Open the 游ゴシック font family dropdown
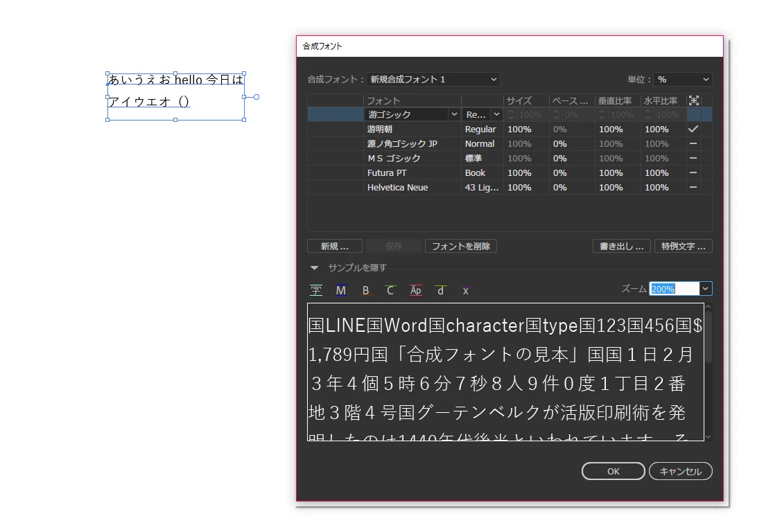 tap(412, 114)
